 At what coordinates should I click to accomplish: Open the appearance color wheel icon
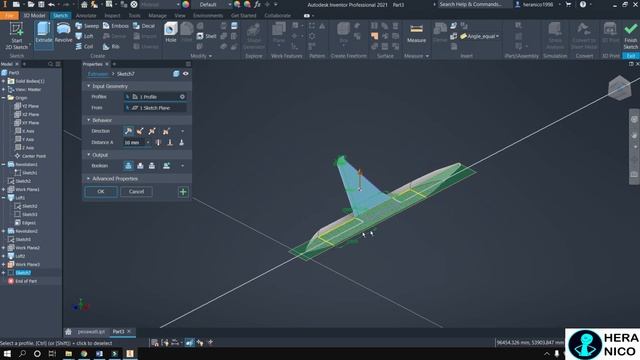point(186,4)
